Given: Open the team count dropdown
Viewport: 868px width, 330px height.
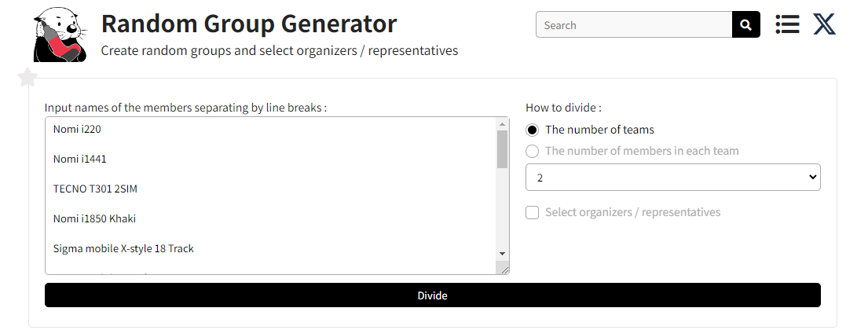Looking at the screenshot, I should click(672, 178).
